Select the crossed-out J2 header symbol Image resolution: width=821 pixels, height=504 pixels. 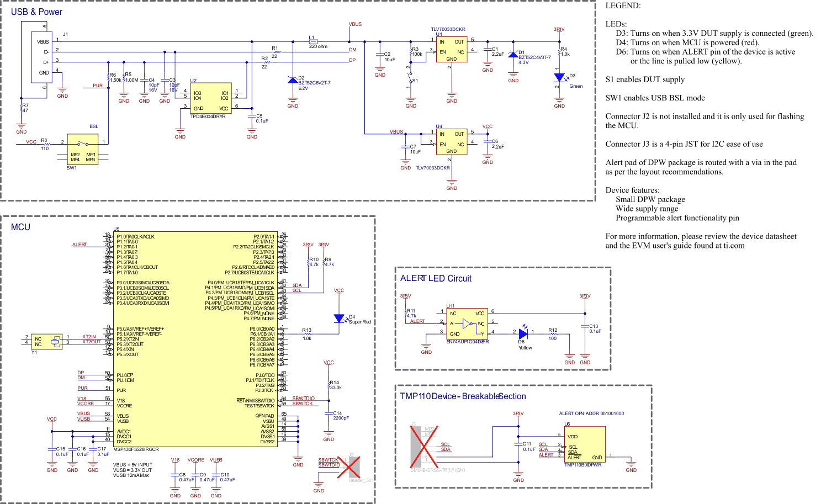pos(349,467)
